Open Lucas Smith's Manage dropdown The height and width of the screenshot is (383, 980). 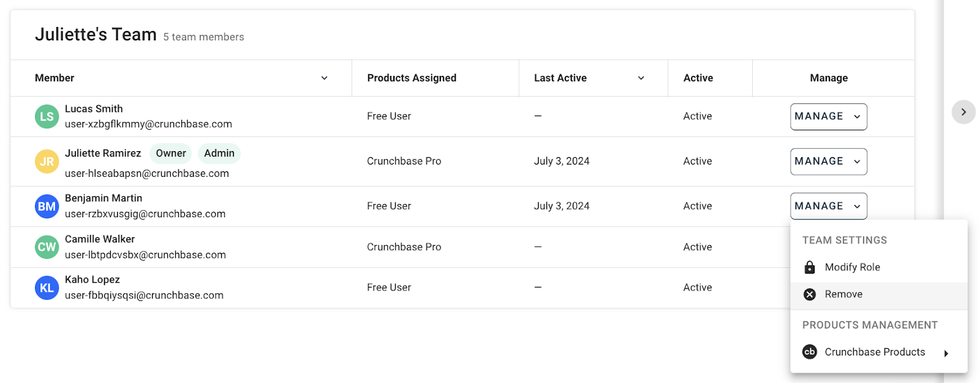(828, 116)
